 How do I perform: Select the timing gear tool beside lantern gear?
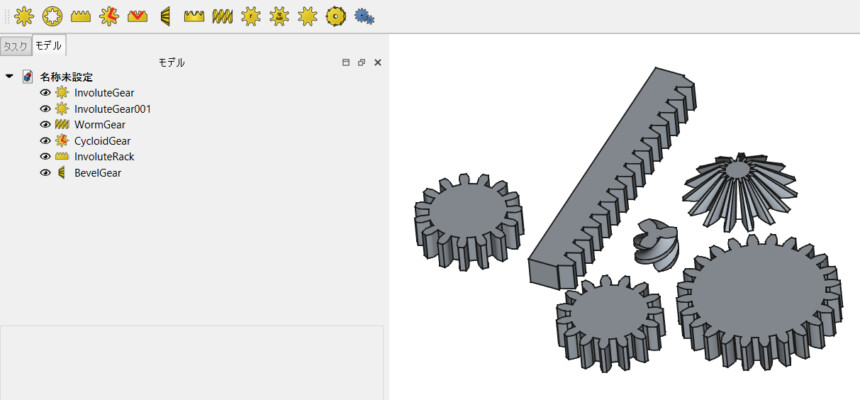click(x=279, y=16)
